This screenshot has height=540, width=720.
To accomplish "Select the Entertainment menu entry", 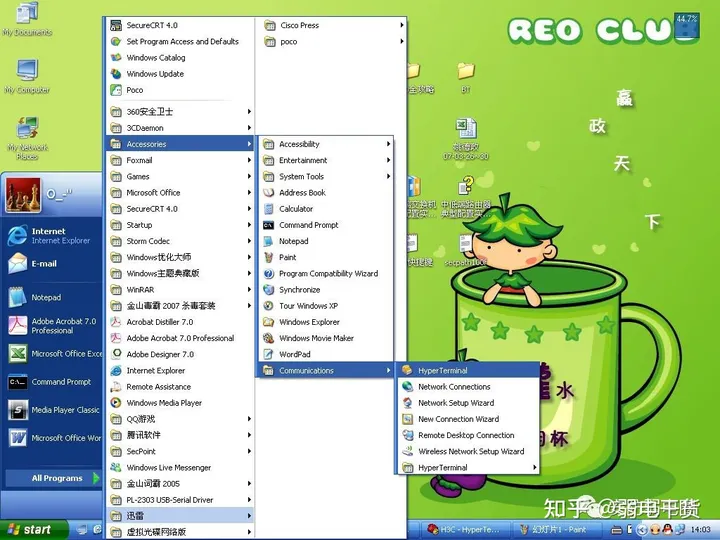I will coord(325,160).
